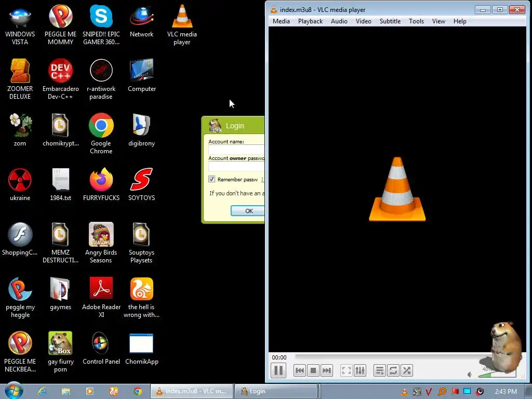Select ZOOMER DELUXE desktop icon
Viewport: 532px width, 399px height.
pyautogui.click(x=20, y=79)
